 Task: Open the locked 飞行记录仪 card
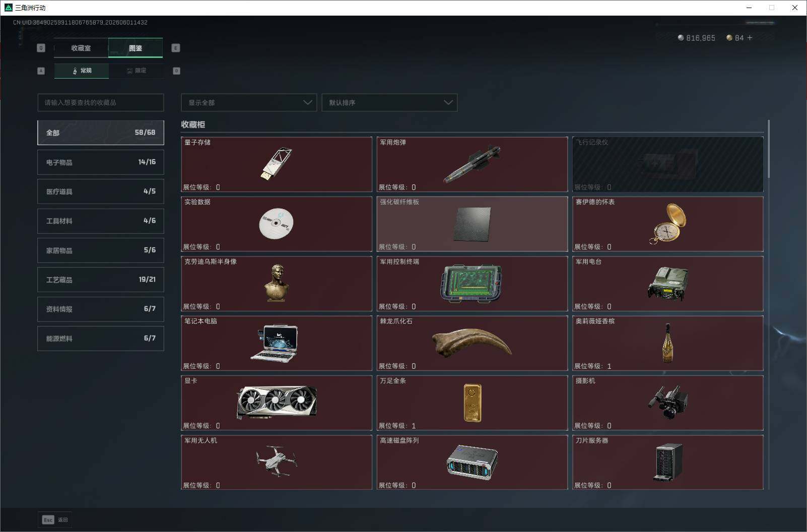pos(668,164)
